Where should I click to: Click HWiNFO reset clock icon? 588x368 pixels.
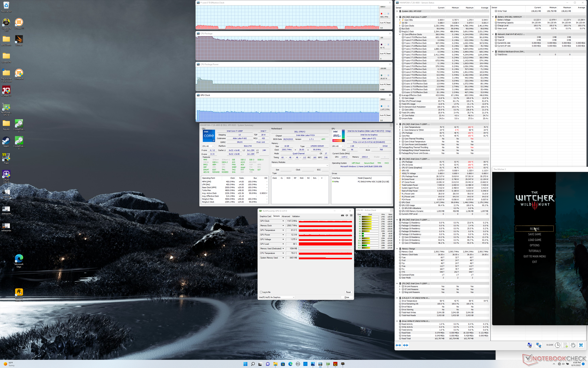point(558,345)
